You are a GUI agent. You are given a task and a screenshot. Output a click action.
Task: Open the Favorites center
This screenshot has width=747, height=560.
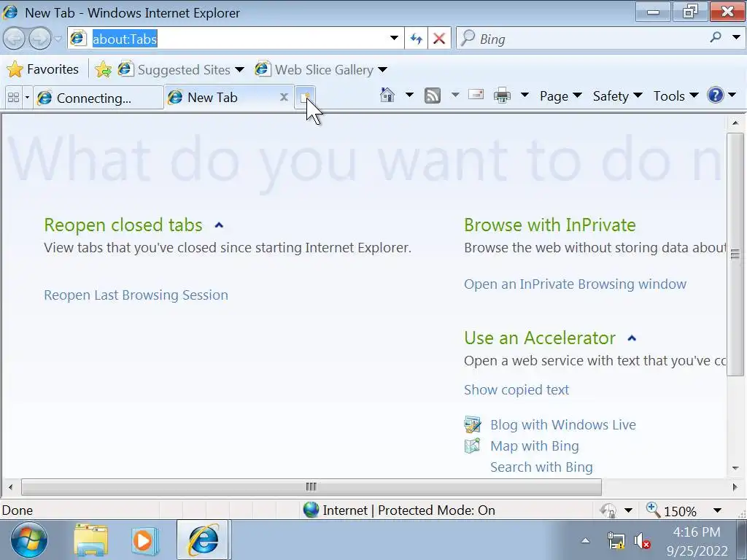[42, 69]
